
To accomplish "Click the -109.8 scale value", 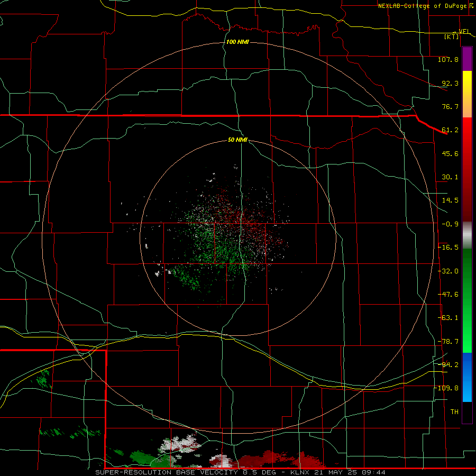I will coord(446,388).
